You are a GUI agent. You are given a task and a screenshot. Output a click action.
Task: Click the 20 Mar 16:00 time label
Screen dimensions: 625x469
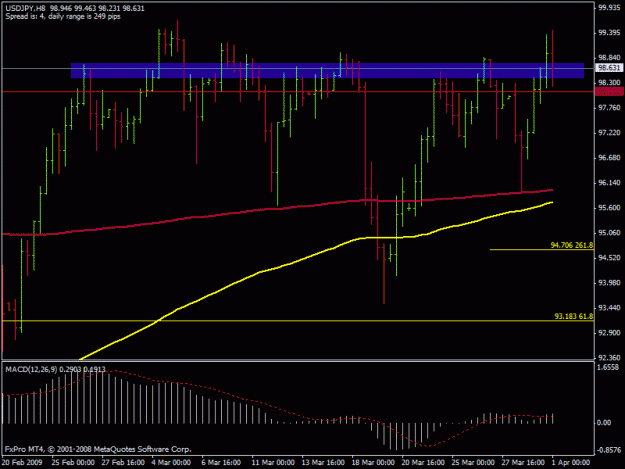(423, 463)
